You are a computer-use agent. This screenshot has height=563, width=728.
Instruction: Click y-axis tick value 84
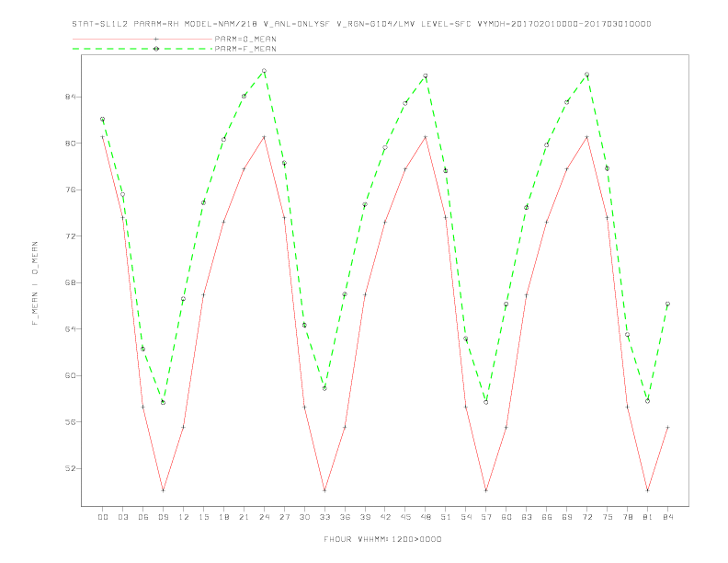tap(71, 98)
